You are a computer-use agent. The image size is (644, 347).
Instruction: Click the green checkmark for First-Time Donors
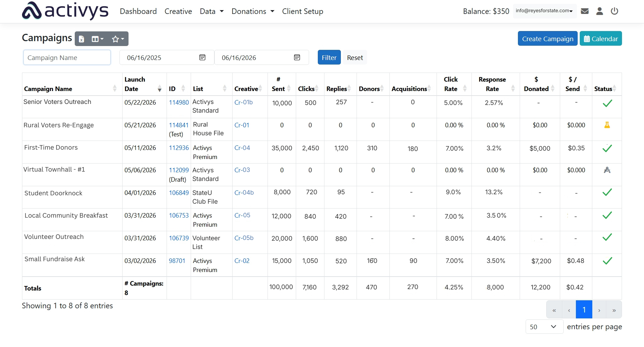[x=607, y=148]
